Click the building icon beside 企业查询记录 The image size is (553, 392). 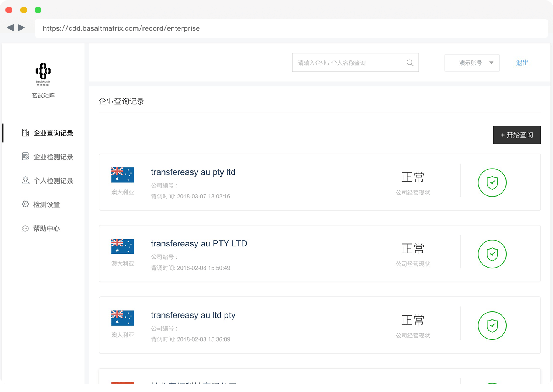coord(25,133)
